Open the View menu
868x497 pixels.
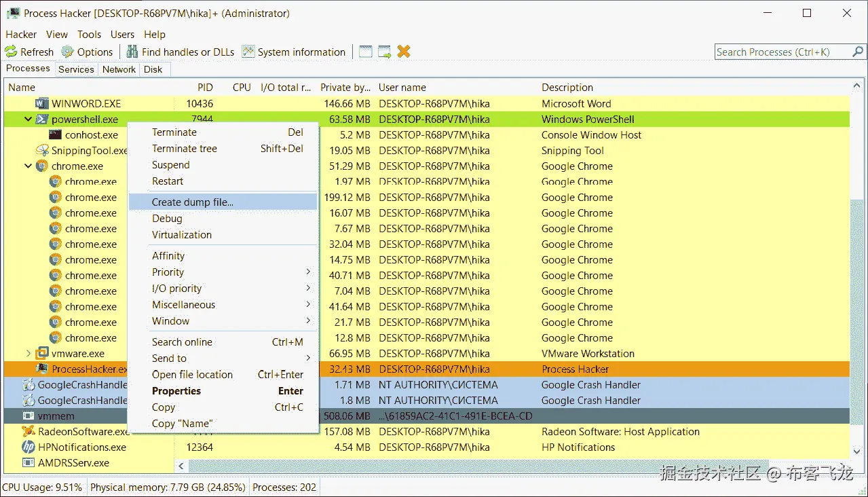coord(57,35)
